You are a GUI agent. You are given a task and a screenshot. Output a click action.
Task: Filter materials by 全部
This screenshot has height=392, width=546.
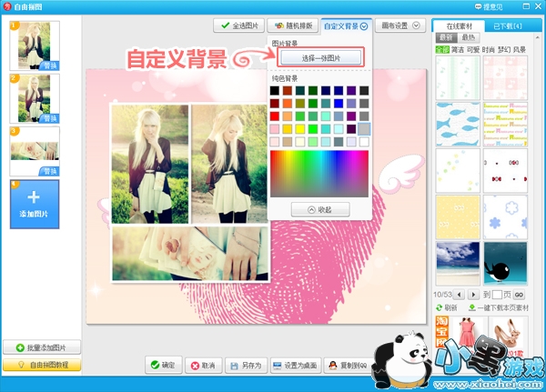[442, 50]
